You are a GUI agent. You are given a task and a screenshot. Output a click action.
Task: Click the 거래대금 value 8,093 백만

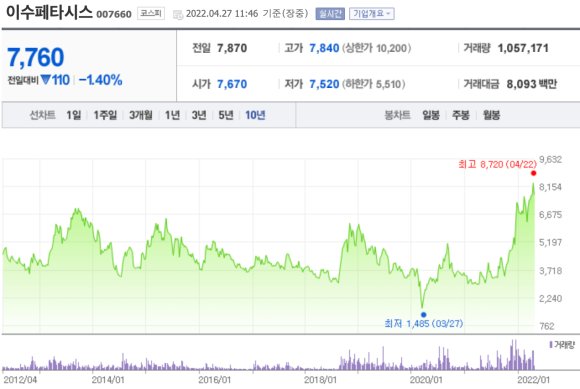[x=532, y=84]
